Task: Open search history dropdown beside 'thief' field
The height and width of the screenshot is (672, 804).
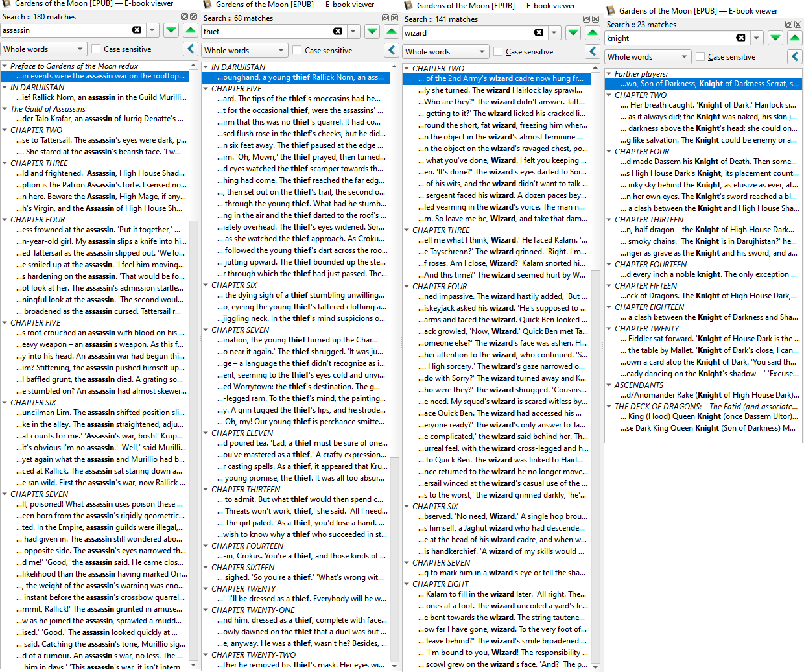Action: (353, 31)
